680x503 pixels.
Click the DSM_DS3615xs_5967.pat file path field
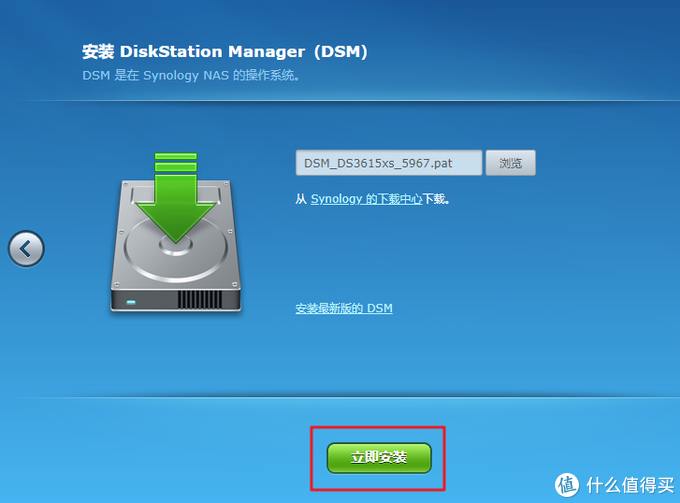point(389,163)
